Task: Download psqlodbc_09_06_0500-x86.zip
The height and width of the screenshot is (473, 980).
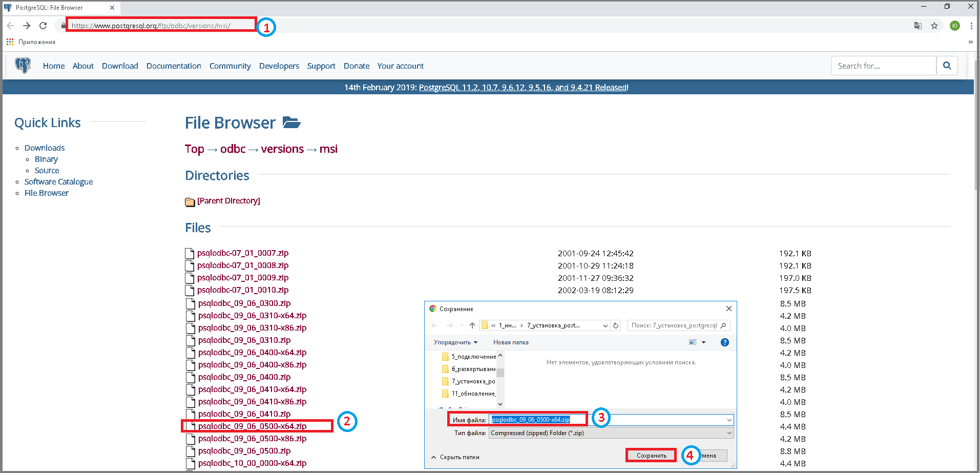Action: tap(252, 439)
